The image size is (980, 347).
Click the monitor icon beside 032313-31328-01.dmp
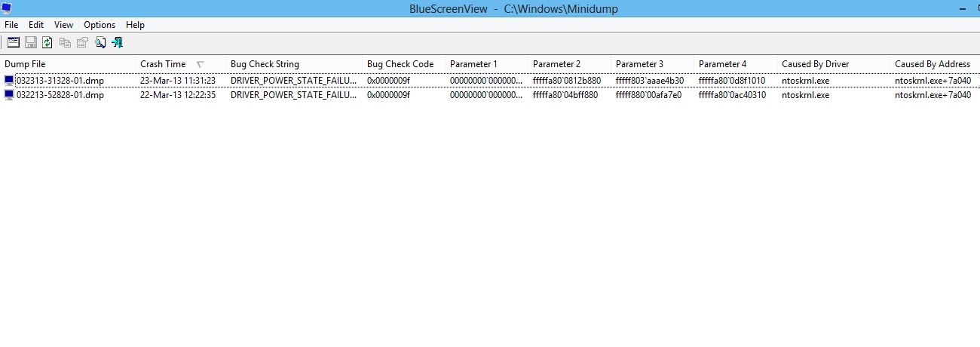(9, 81)
